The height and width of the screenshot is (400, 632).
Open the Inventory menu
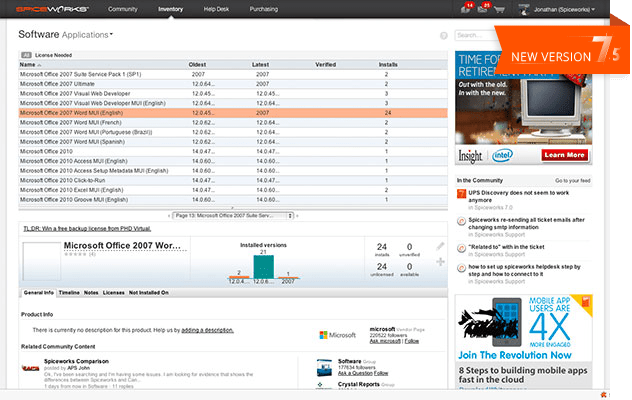point(170,9)
